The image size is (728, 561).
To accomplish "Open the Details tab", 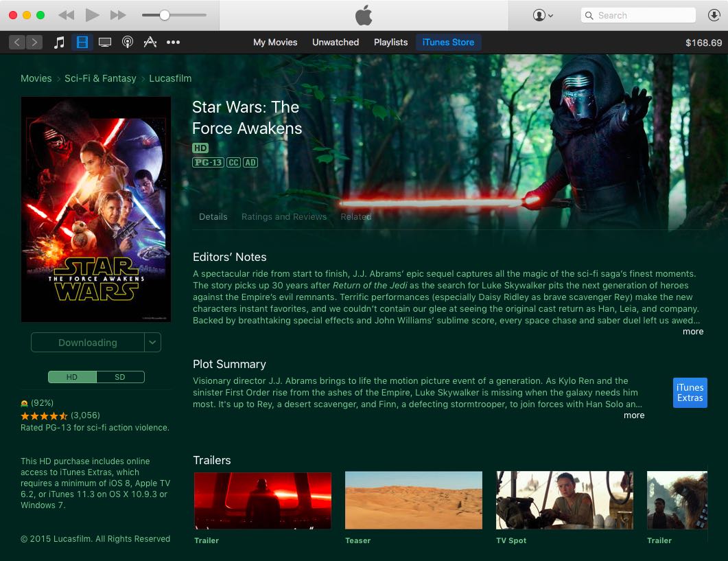I will pyautogui.click(x=213, y=216).
